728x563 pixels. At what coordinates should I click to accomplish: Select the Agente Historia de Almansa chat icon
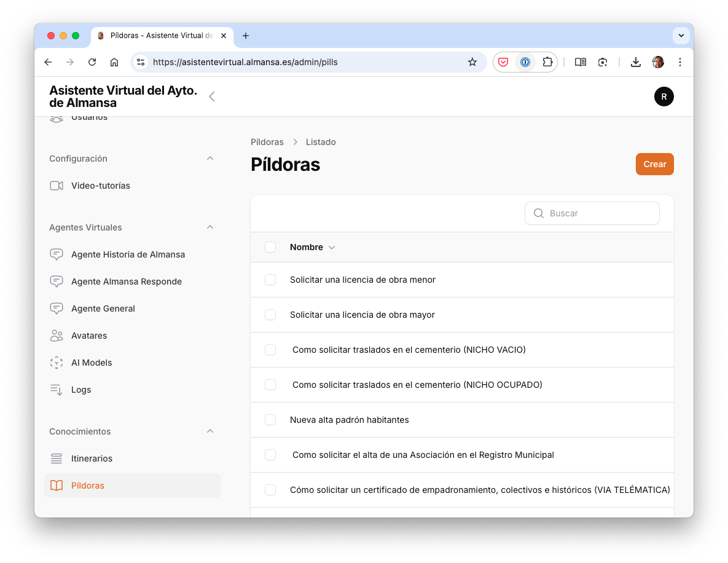click(56, 254)
